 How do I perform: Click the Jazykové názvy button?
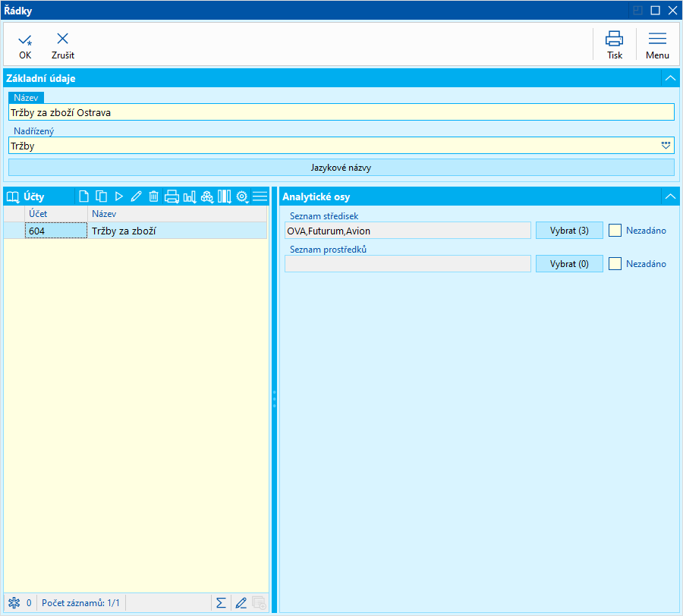point(341,167)
